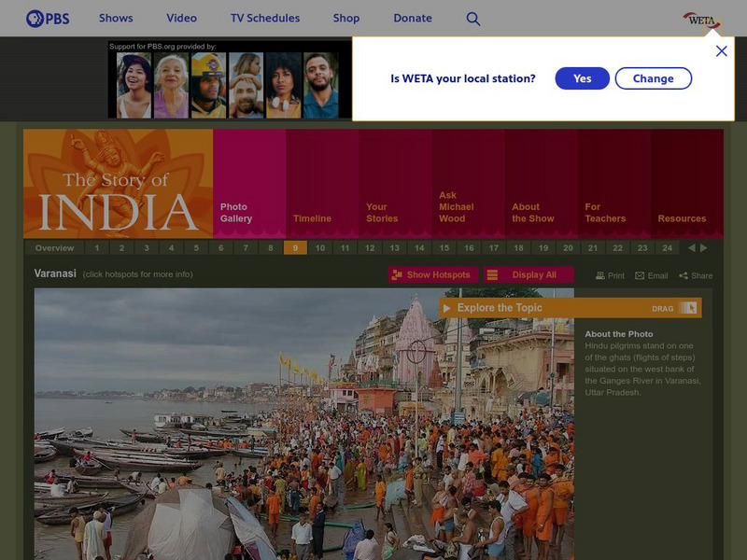The height and width of the screenshot is (560, 747).
Task: Select photo number 15
Action: [x=444, y=248]
